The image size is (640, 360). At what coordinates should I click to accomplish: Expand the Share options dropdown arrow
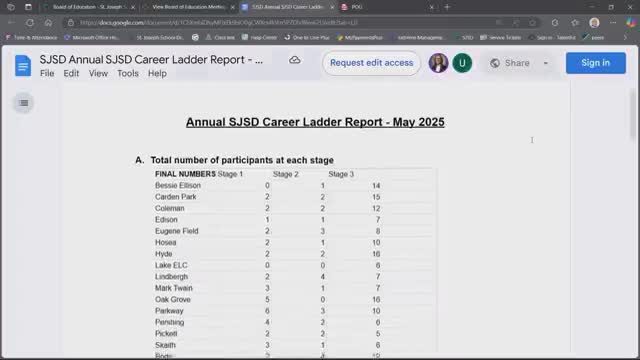546,63
